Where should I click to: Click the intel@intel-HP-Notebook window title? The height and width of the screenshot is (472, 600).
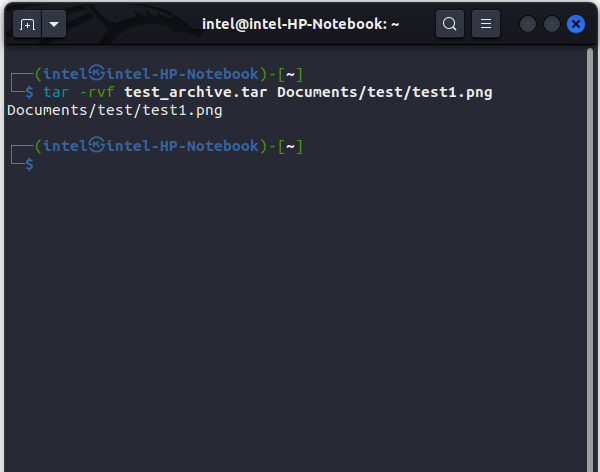point(299,24)
